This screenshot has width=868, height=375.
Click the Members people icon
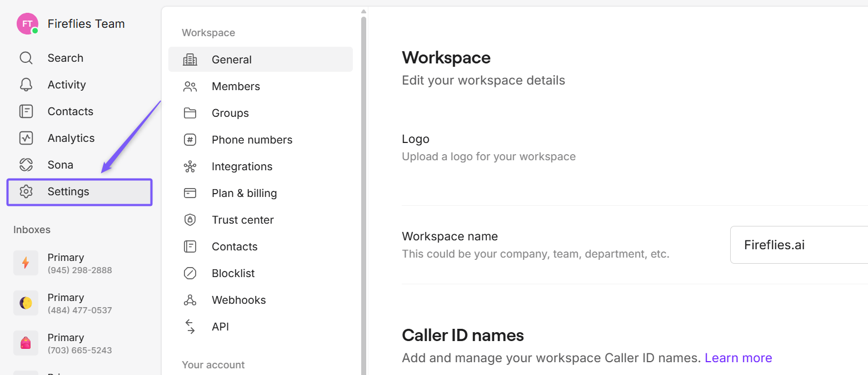coord(190,86)
